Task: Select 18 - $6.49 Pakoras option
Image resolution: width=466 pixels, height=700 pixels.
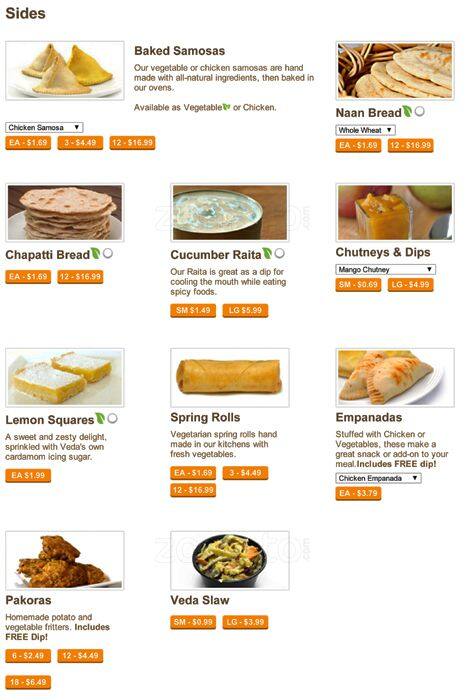Action: tap(28, 682)
